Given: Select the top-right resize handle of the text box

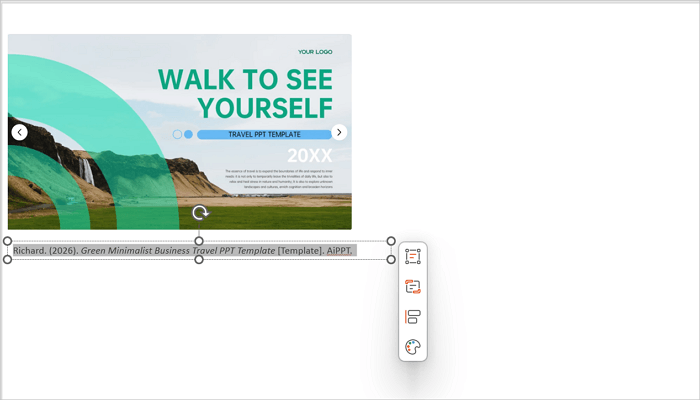Looking at the screenshot, I should click(391, 241).
